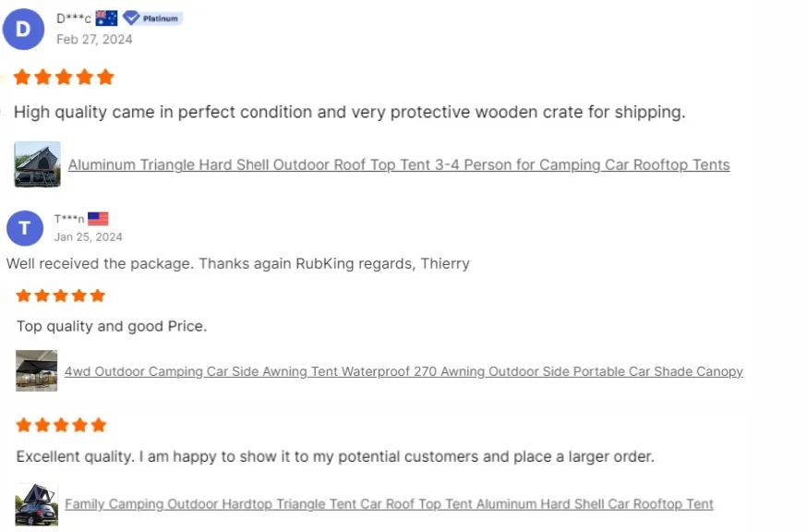Image resolution: width=807 pixels, height=532 pixels.
Task: Click the United States flag icon
Action: [x=98, y=219]
